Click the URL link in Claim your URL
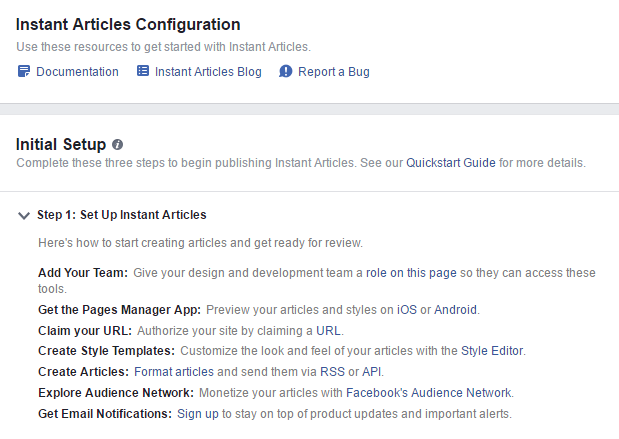Screen dimensions: 619x439 pos(328,330)
